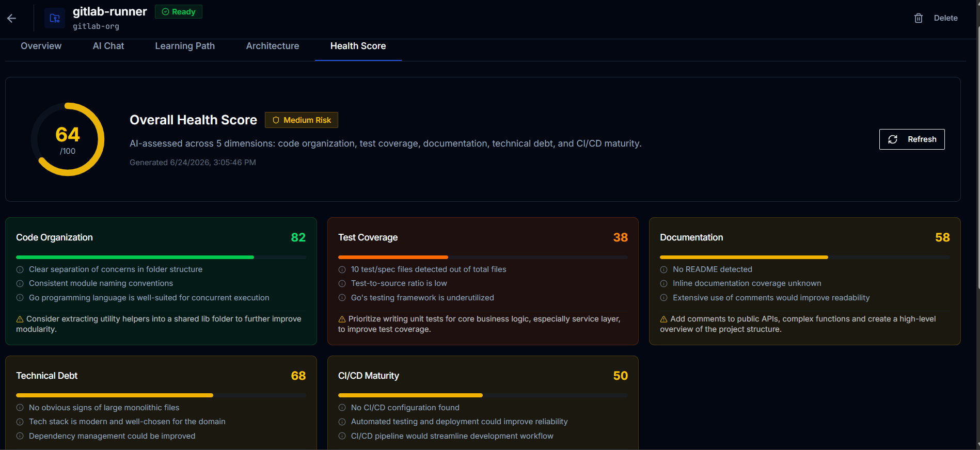This screenshot has height=450, width=980.
Task: Click the info icon beside "Clear separation of concerns"
Action: (x=20, y=269)
